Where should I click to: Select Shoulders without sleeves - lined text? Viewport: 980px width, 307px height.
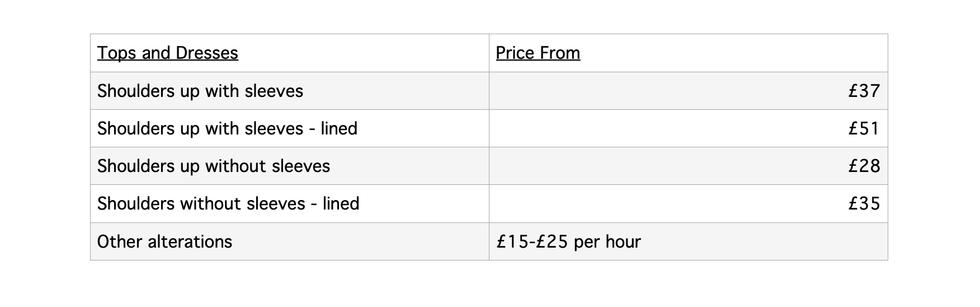[x=228, y=204]
